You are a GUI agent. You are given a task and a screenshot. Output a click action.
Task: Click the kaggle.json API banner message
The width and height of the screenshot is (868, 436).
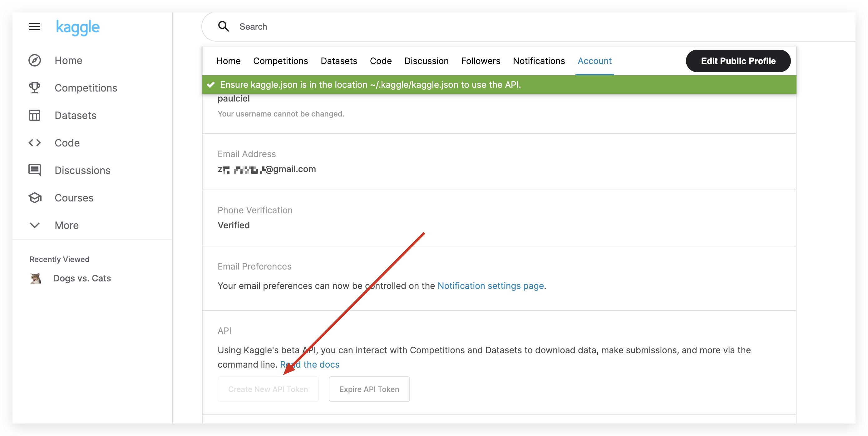coord(370,85)
